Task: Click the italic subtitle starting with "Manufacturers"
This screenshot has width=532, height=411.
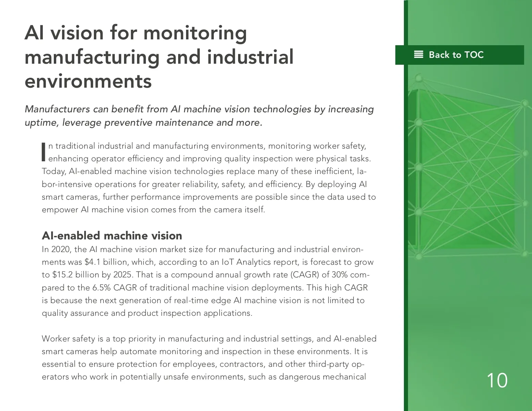Action: tap(199, 116)
